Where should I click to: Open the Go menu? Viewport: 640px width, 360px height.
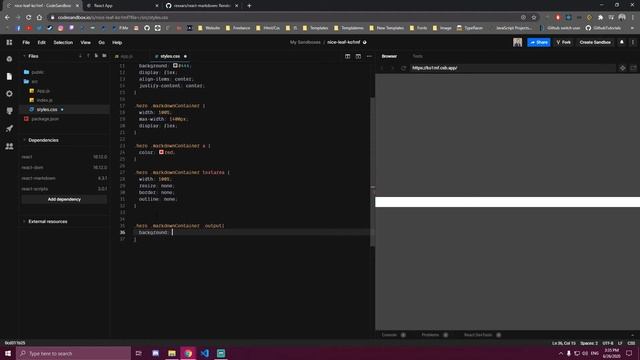101,42
